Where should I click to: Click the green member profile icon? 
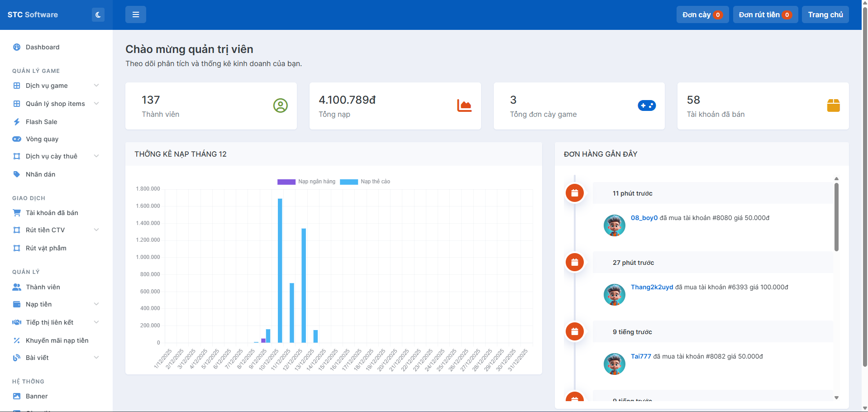point(280,105)
